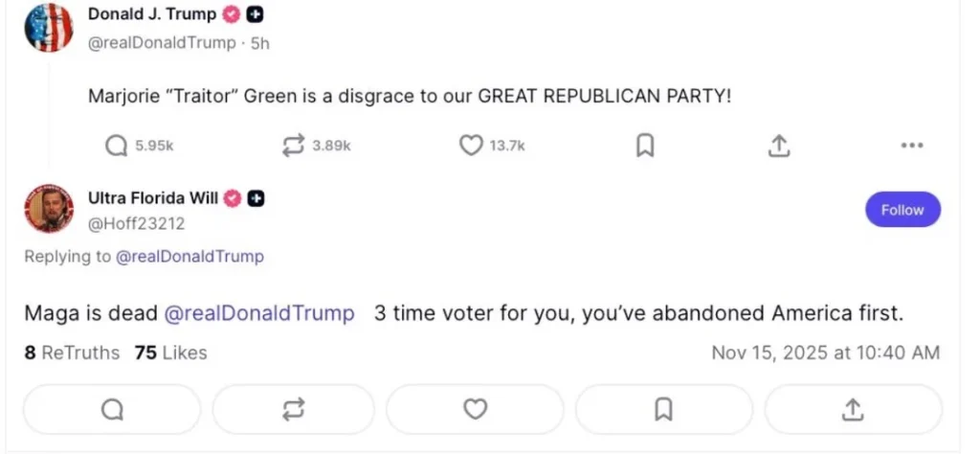Follow Ultra Florida Will
Image resolution: width=980 pixels, height=454 pixels.
click(902, 210)
